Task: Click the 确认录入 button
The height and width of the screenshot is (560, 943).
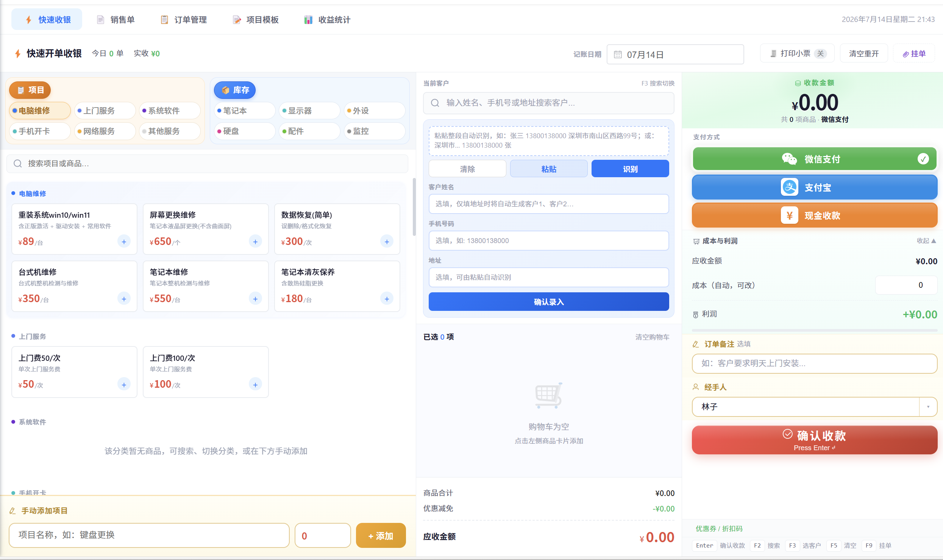Action: pos(549,302)
